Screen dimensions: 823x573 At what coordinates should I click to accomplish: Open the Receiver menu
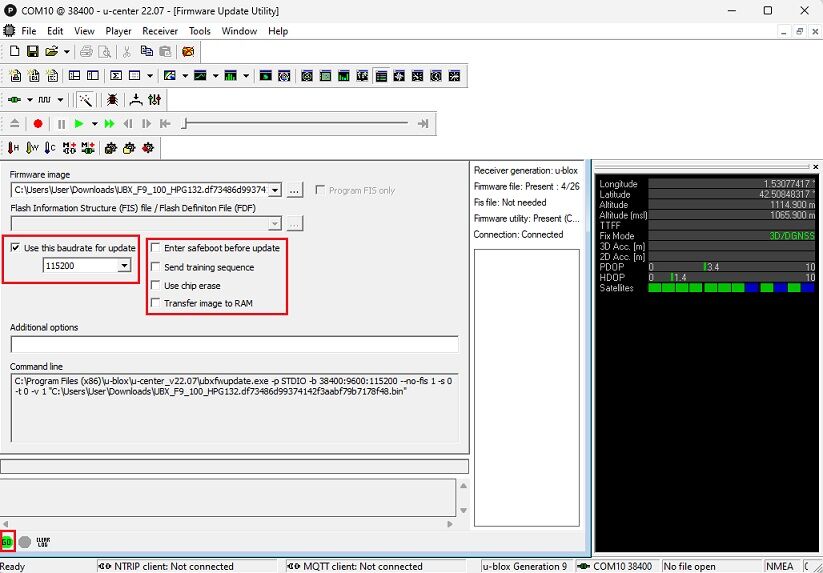(159, 31)
